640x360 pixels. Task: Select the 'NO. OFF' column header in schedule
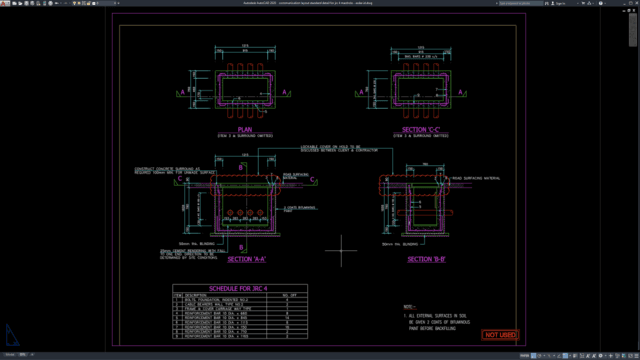289,295
